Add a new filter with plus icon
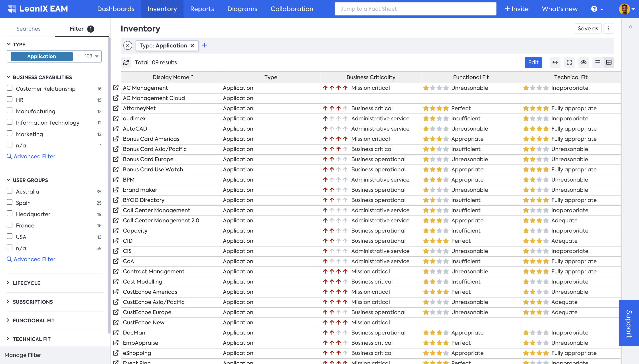The width and height of the screenshot is (639, 364). pos(204,45)
